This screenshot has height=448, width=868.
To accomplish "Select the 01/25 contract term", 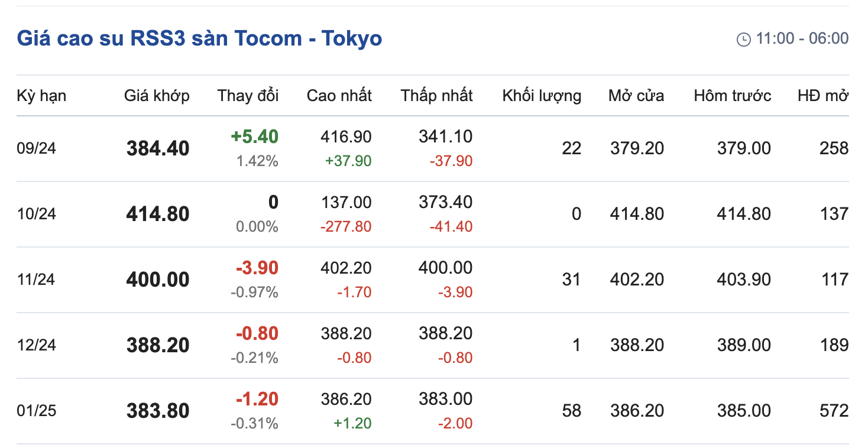I will pyautogui.click(x=36, y=411).
